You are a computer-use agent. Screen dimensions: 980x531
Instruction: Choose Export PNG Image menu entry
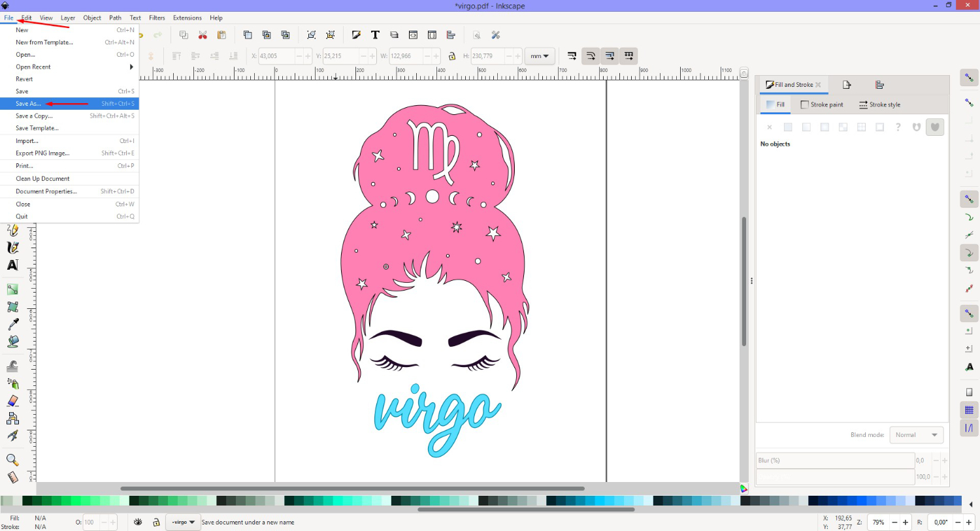point(69,153)
